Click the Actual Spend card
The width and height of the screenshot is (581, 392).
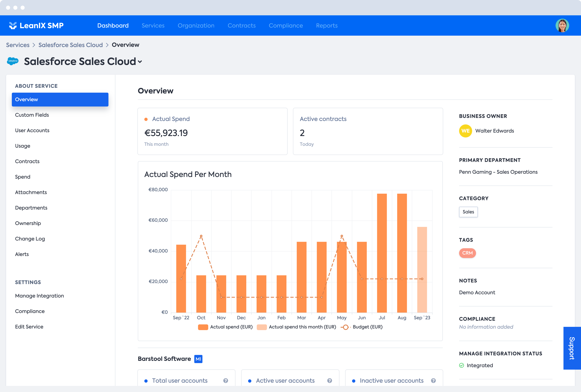click(212, 131)
